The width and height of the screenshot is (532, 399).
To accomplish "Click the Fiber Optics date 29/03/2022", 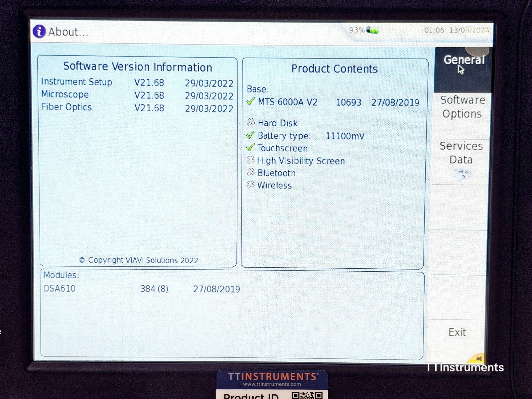I will [209, 109].
